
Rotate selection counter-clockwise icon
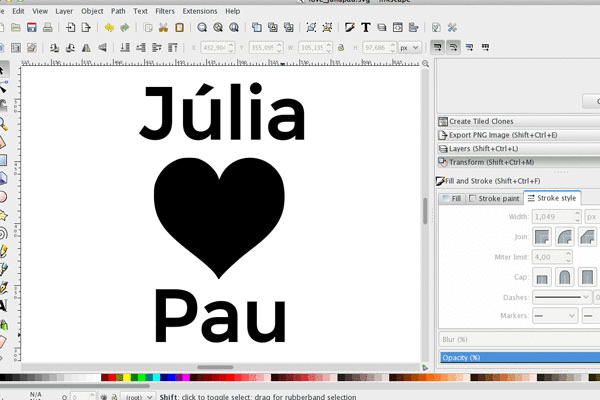[x=54, y=48]
